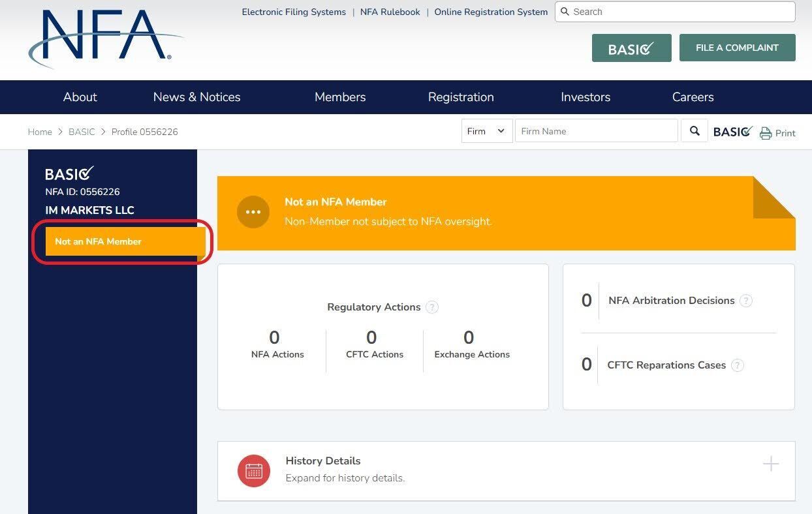Click the red calendar History Details icon
Screen dimensions: 812x514
(x=254, y=471)
